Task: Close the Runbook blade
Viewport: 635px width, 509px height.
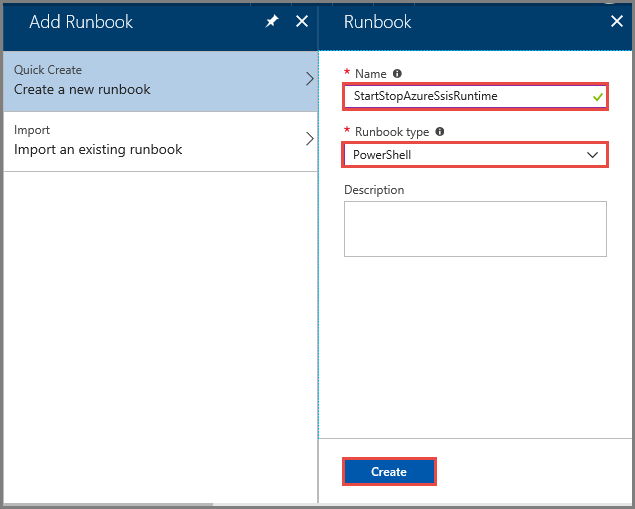Action: (x=617, y=22)
